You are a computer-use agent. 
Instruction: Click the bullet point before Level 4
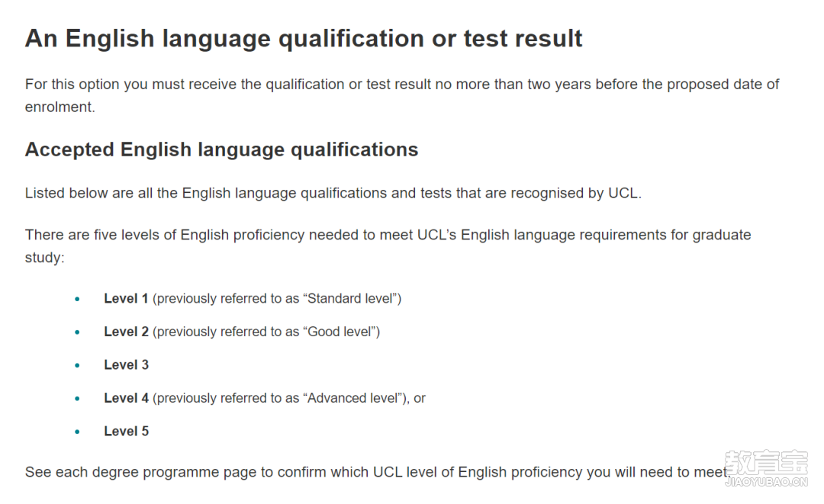point(77,399)
